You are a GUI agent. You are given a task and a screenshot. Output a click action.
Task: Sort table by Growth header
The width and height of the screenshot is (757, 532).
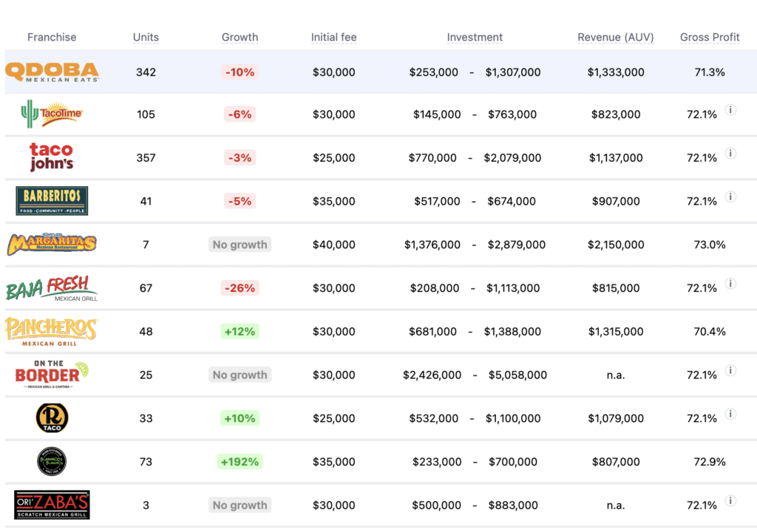[240, 37]
